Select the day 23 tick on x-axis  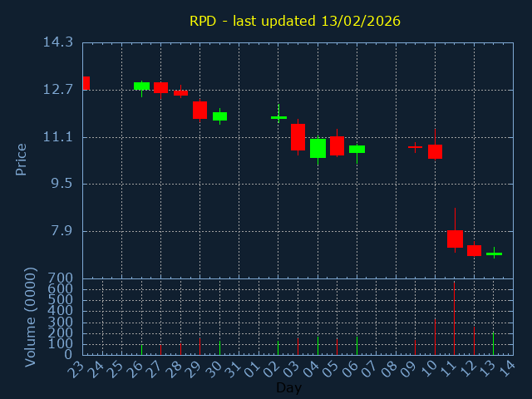76,368
